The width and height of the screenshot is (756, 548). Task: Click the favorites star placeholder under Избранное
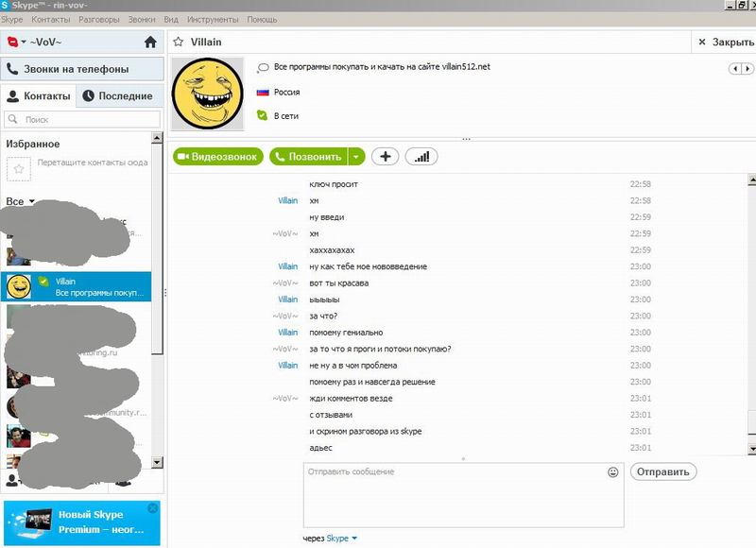(x=19, y=169)
